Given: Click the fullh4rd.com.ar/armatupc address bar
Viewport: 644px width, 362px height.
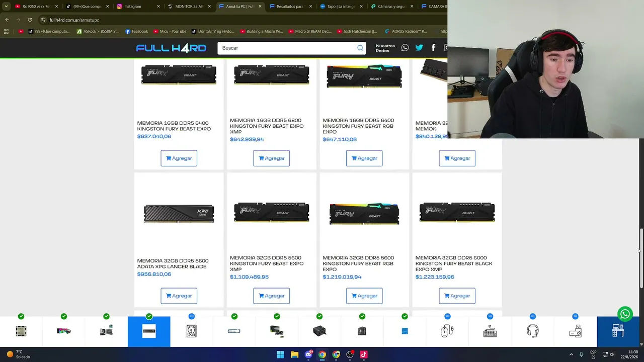Looking at the screenshot, I should [x=242, y=20].
